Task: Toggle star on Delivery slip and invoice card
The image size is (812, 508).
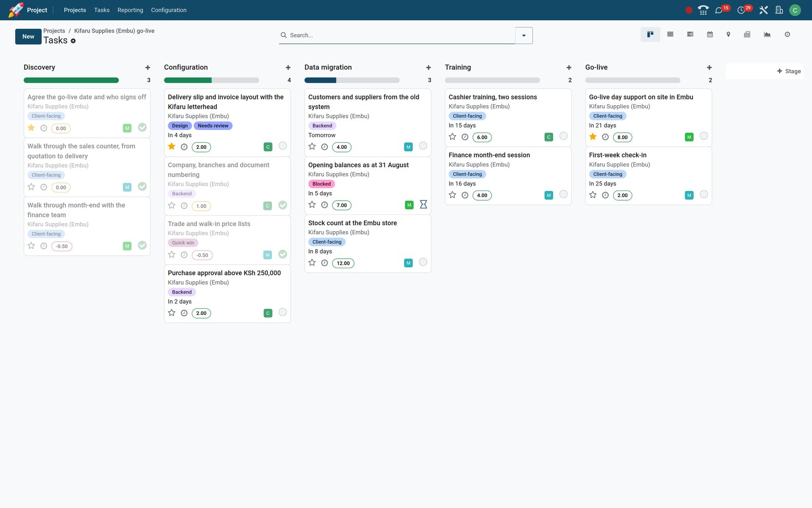Action: point(172,147)
